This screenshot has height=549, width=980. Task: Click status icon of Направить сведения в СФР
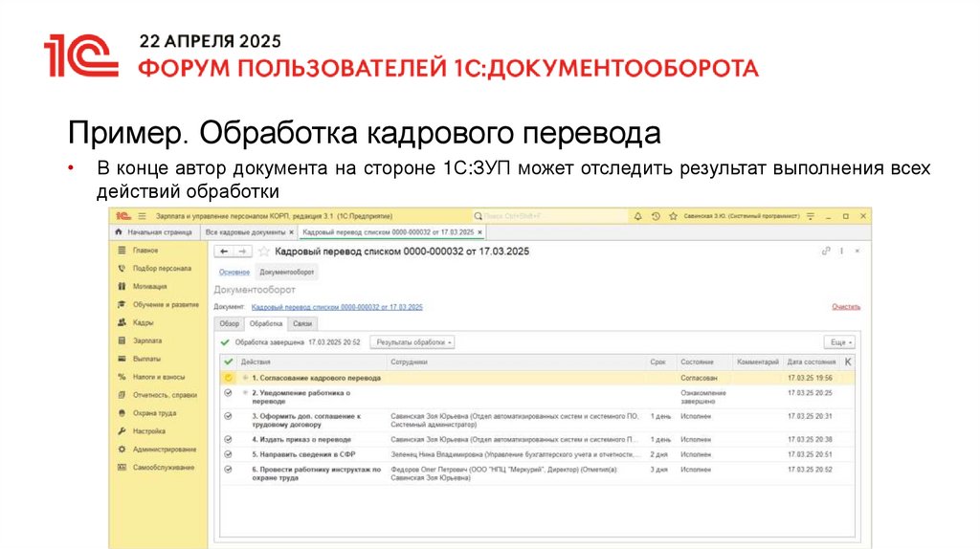(228, 454)
